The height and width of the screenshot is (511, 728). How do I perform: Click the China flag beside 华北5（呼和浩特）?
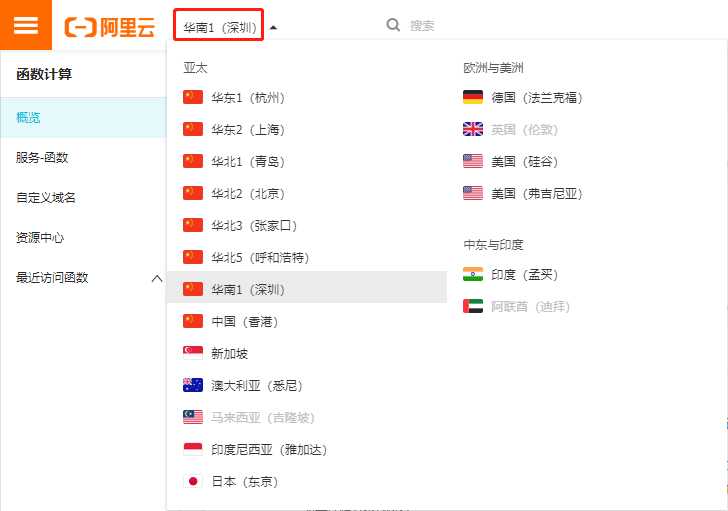(193, 258)
